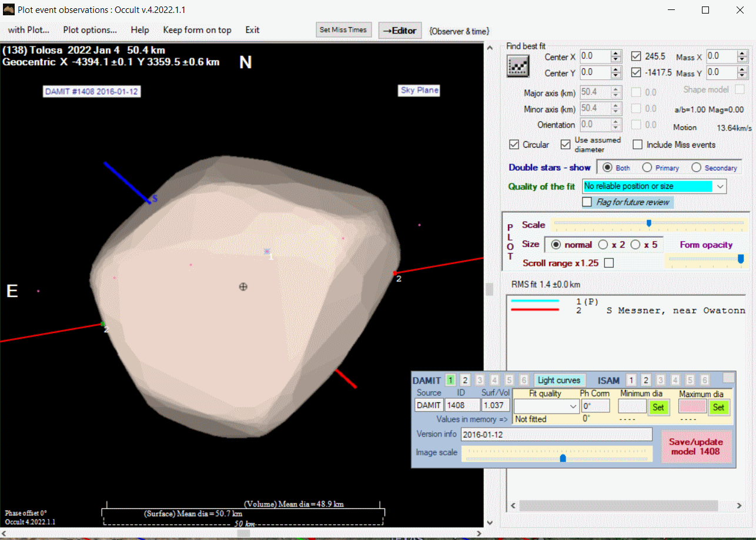
Task: Select the Primary double star option
Action: tap(647, 168)
